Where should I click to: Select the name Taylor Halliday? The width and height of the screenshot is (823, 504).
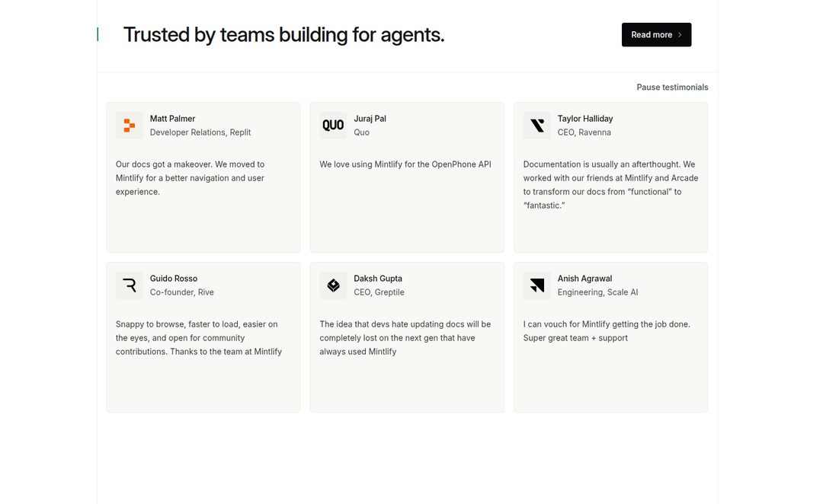click(585, 119)
